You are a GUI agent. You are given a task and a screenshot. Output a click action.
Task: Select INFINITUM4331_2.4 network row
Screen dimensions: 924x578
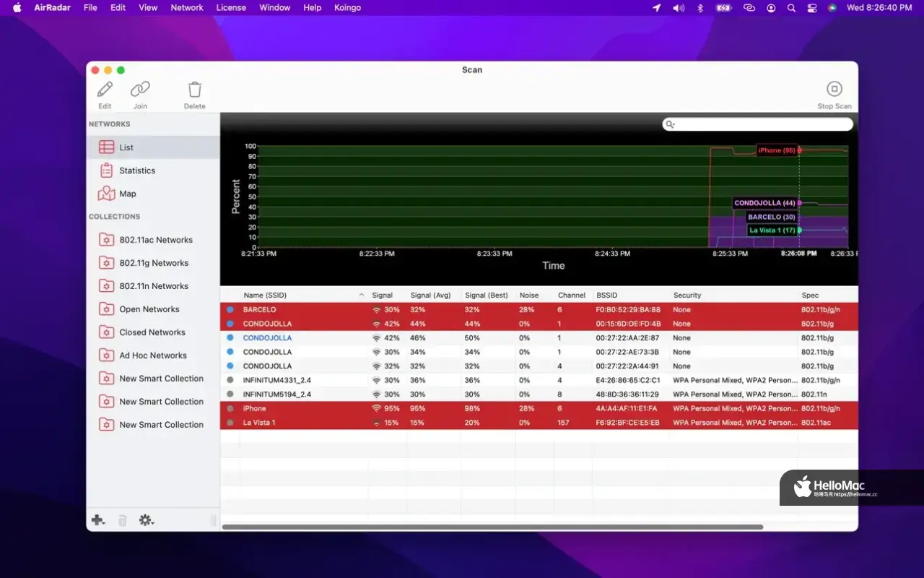539,380
